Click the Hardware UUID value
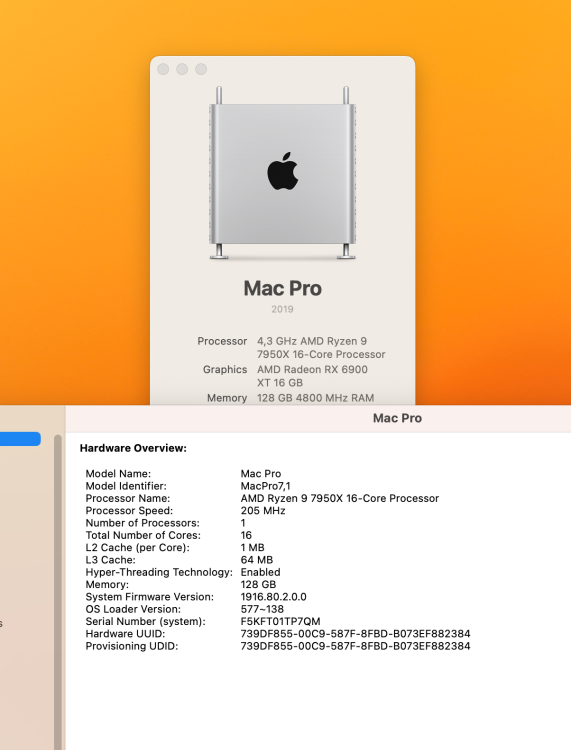This screenshot has width=571, height=750. pyautogui.click(x=355, y=634)
